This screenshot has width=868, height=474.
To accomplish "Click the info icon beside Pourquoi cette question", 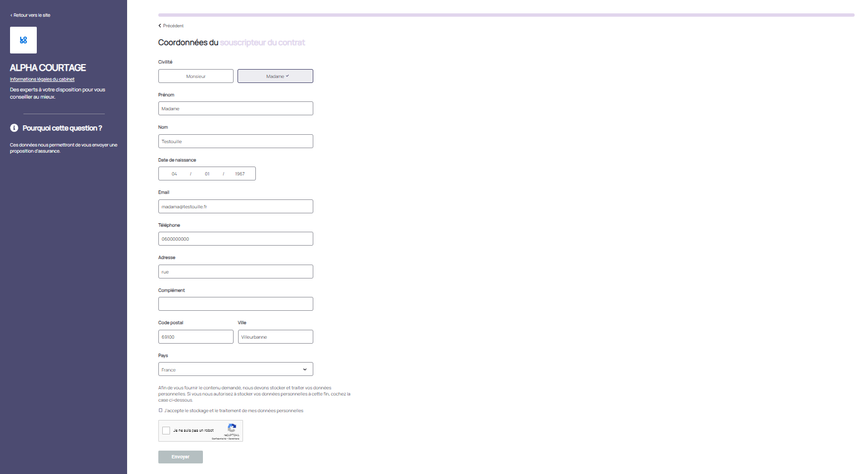I will coord(14,128).
